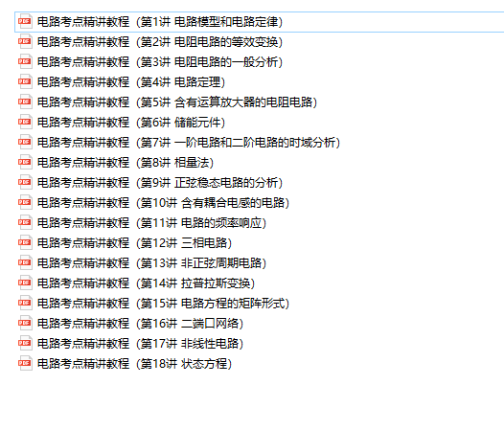Screen dimensions: 504x430
Task: Click the PDF icon for 第1讲 电路模型和电路定律
Action: click(25, 22)
